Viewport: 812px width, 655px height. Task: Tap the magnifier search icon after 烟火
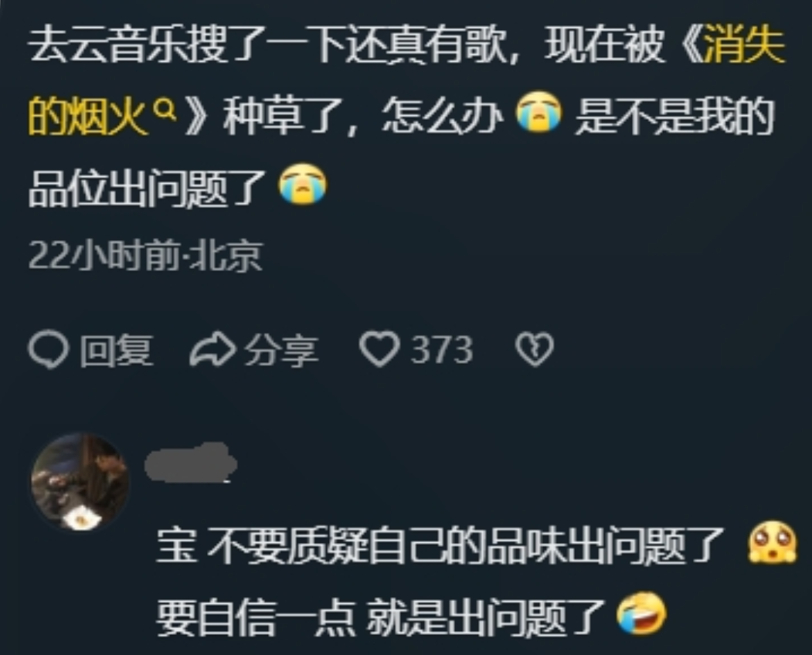pos(165,110)
